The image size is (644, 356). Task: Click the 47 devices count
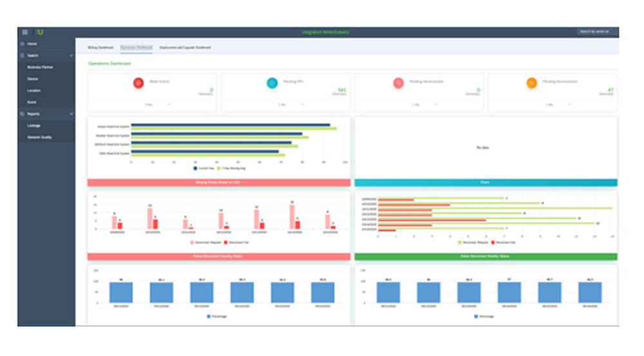coord(611,89)
